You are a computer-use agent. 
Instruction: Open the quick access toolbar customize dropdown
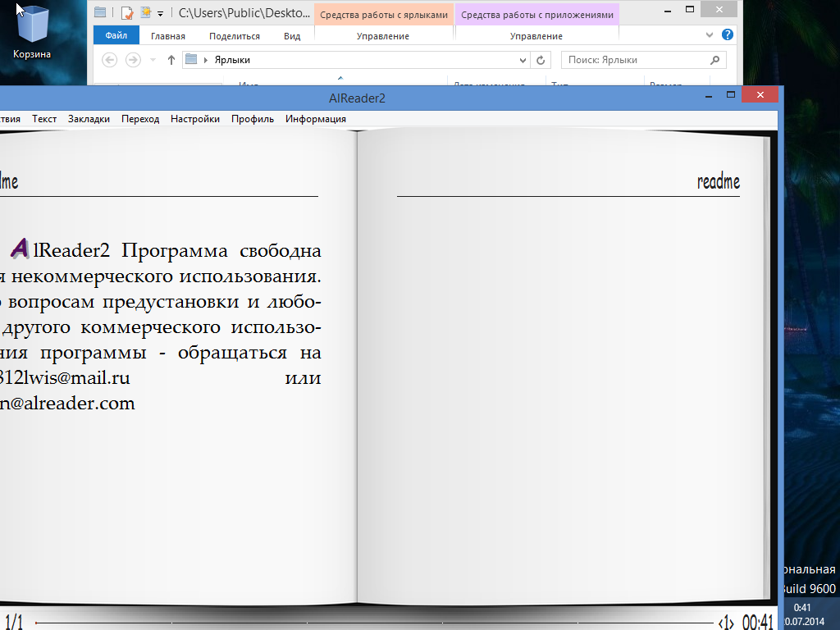160,14
